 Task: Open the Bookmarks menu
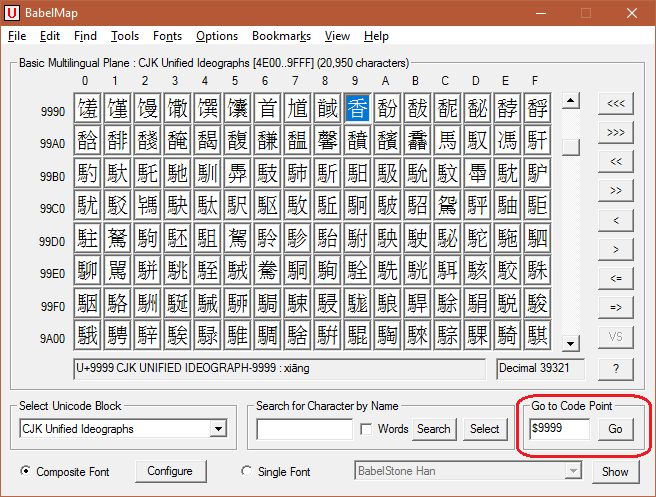point(281,36)
